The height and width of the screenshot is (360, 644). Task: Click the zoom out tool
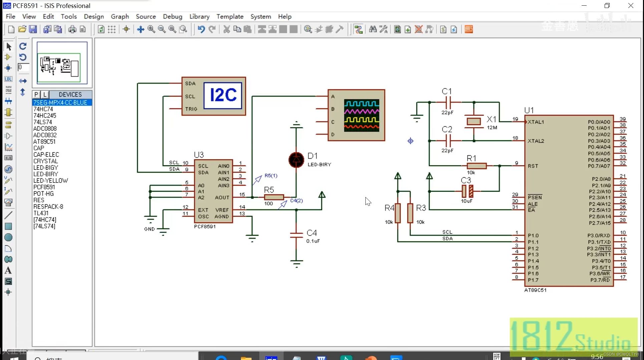162,29
